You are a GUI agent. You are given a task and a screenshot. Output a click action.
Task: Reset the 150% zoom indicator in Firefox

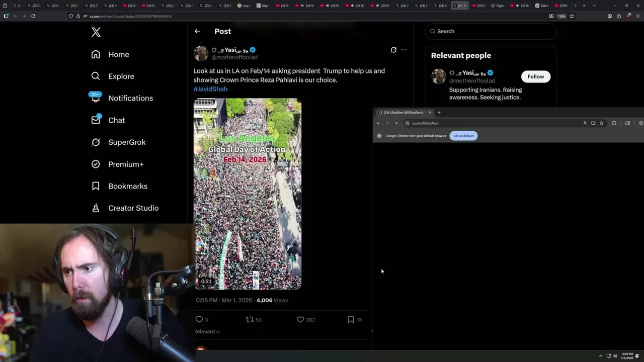tap(561, 16)
